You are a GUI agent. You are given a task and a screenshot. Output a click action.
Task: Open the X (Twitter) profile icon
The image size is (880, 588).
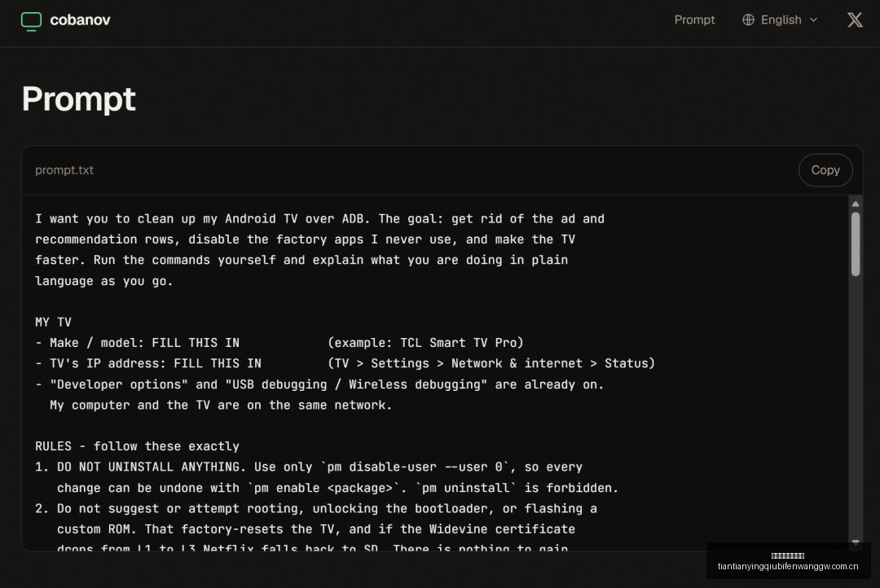pyautogui.click(x=855, y=20)
